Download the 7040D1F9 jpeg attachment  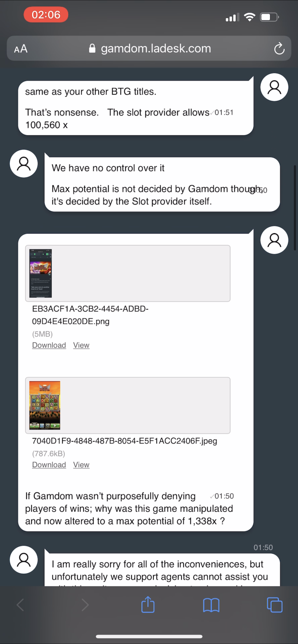[x=49, y=465]
